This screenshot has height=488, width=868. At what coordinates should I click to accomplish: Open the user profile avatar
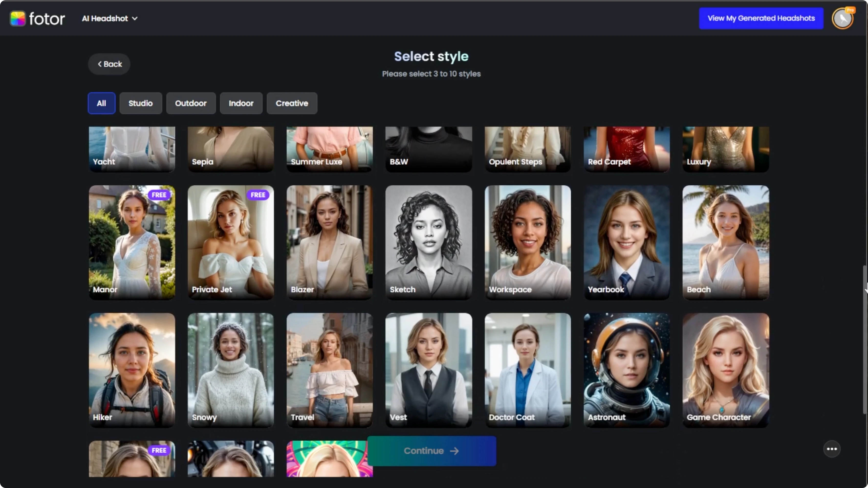coord(843,19)
